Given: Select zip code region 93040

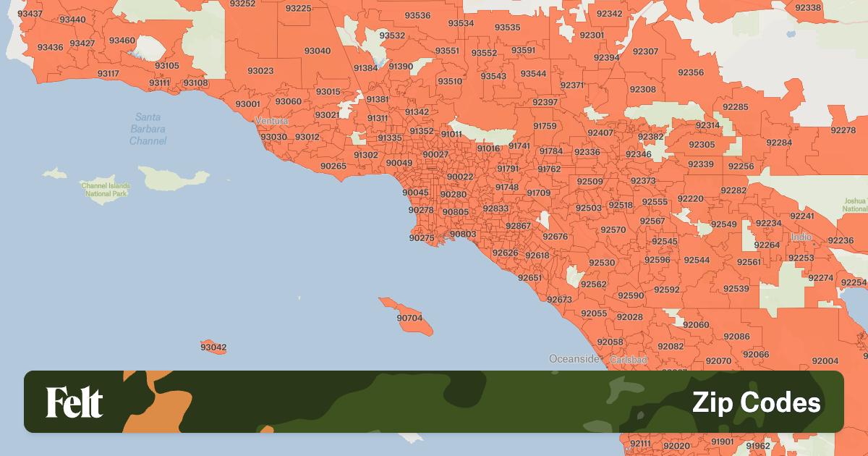Looking at the screenshot, I should point(318,51).
